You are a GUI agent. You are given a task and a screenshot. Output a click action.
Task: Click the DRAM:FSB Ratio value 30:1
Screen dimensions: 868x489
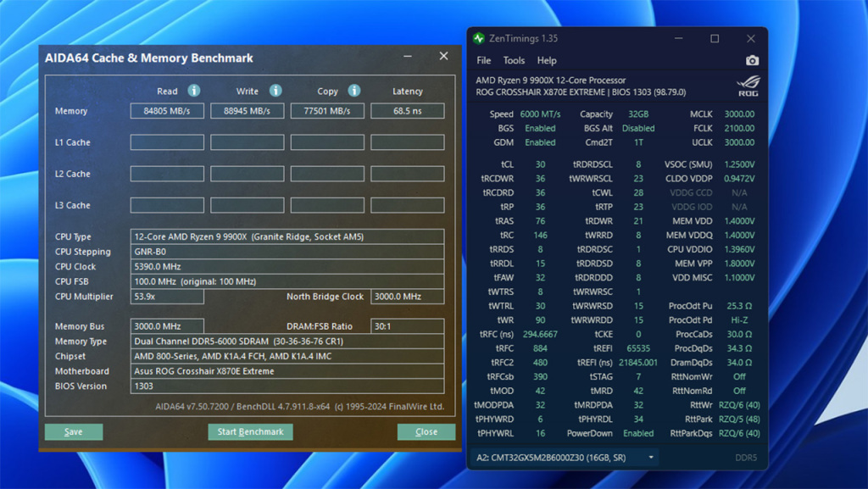[408, 326]
